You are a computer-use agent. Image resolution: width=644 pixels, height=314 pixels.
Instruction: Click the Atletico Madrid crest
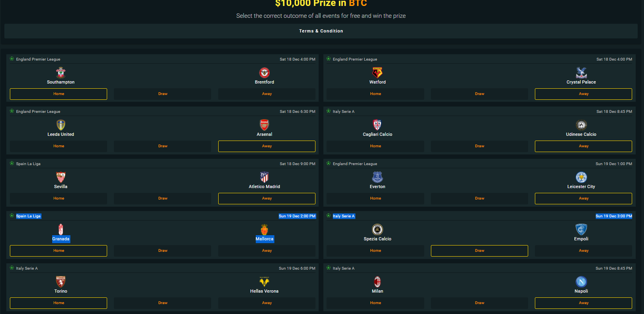tap(264, 177)
